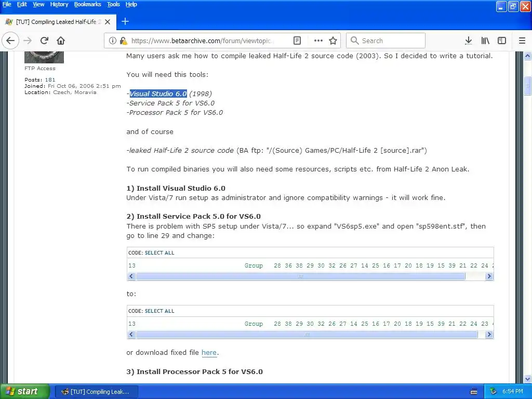The width and height of the screenshot is (532, 399).
Task: Open the History menu
Action: [59, 4]
